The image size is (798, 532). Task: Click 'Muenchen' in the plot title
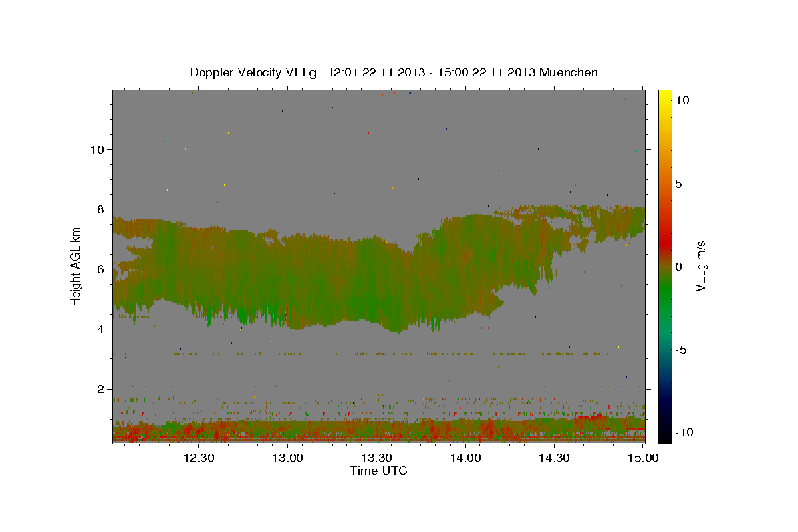[569, 72]
